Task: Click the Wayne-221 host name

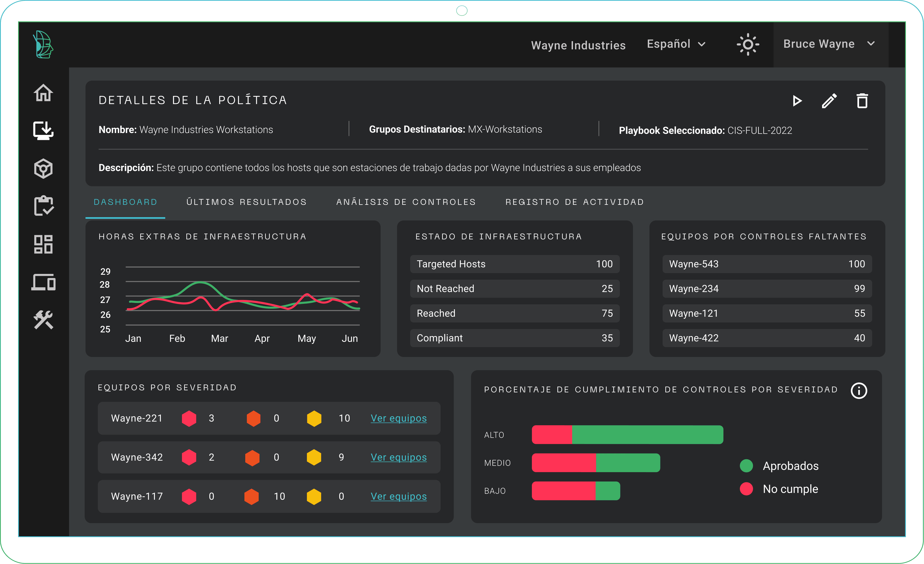Action: click(137, 418)
